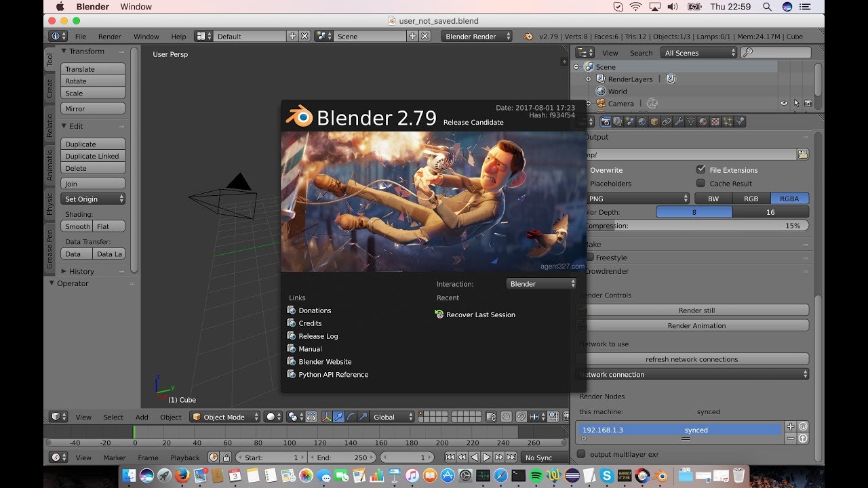Click the Render still button
This screenshot has width=868, height=488.
tap(696, 310)
